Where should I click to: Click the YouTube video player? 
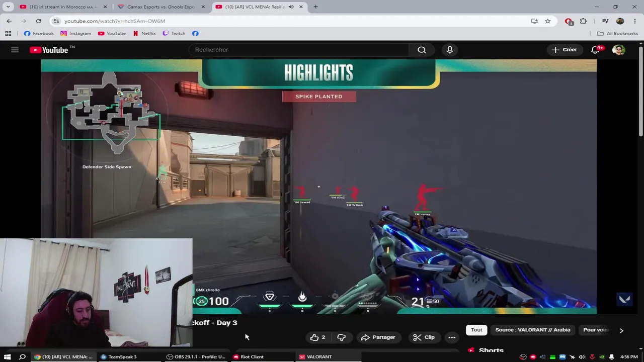click(x=318, y=187)
